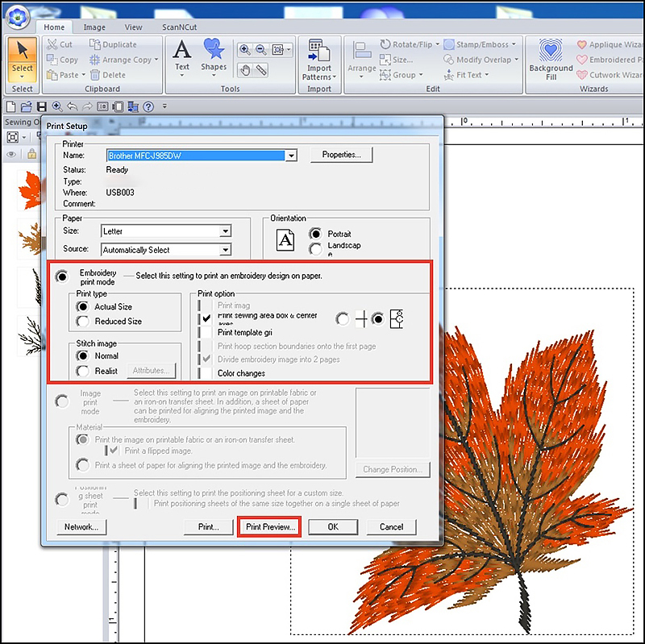Click the Save icon in quick toolbar
Image resolution: width=645 pixels, height=644 pixels.
[x=41, y=106]
